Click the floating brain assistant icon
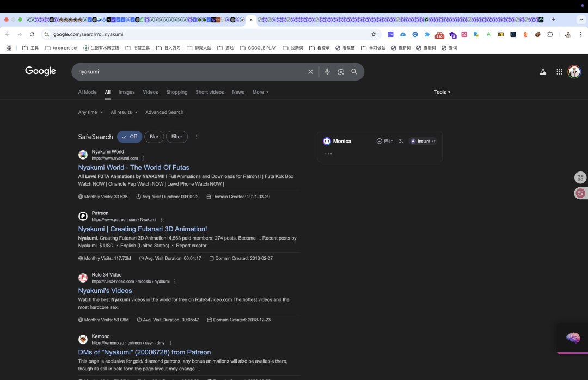This screenshot has width=588, height=380. (573, 337)
